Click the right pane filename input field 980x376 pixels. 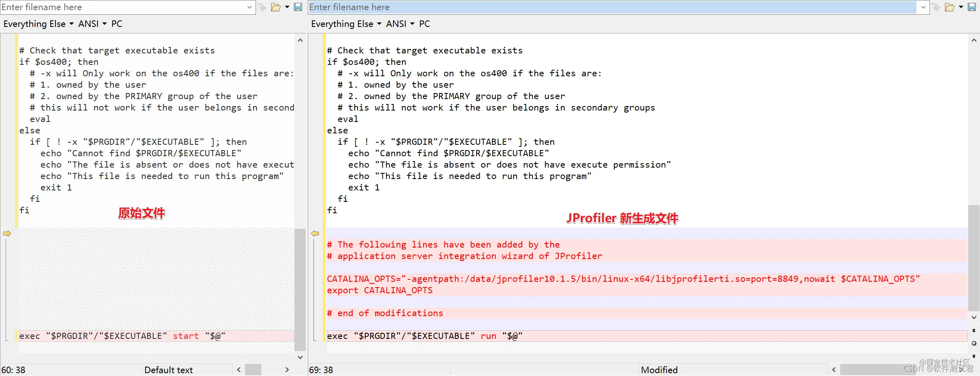(x=612, y=7)
